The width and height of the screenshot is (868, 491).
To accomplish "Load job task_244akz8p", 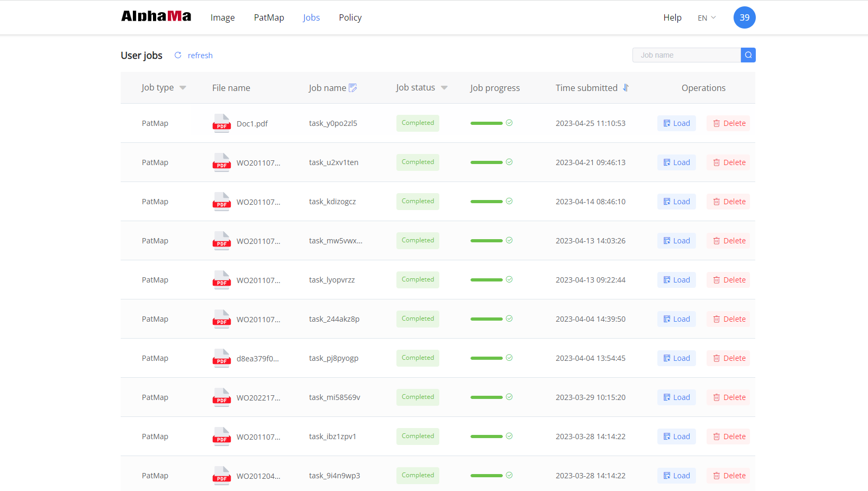I will 676,319.
